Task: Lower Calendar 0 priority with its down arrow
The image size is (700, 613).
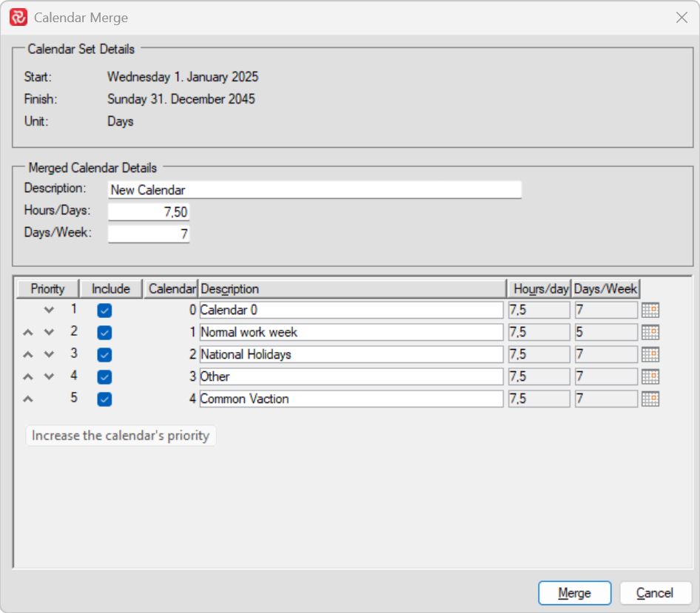Action: coord(48,310)
